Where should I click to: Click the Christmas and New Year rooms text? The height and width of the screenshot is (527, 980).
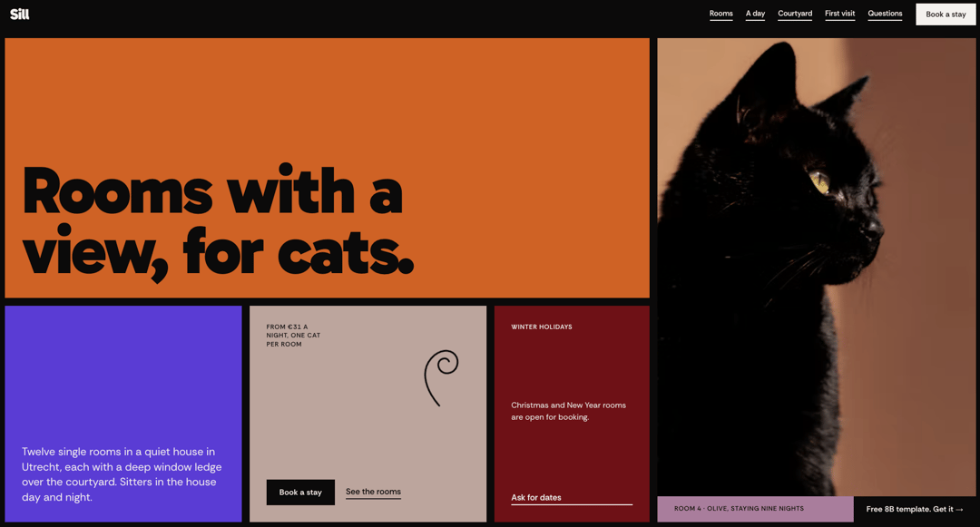pyautogui.click(x=569, y=411)
